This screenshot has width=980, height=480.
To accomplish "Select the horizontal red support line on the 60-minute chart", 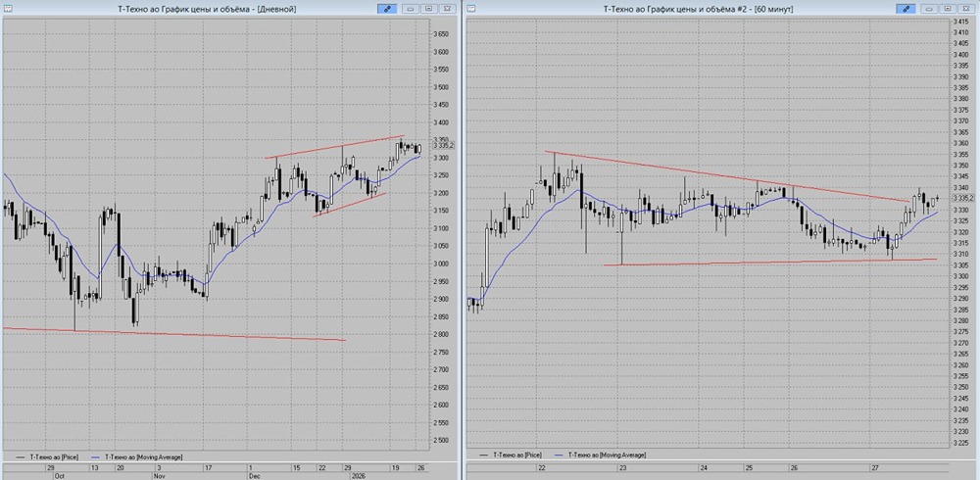I will [770, 262].
